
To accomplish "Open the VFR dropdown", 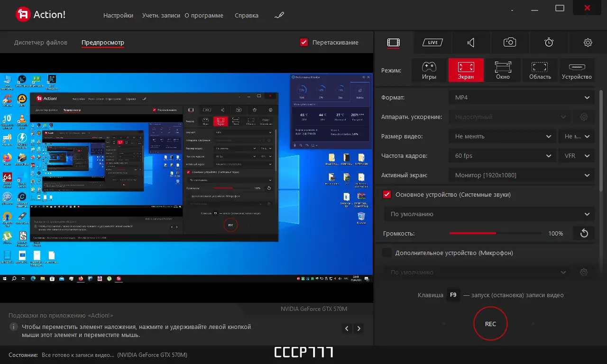I will point(576,155).
